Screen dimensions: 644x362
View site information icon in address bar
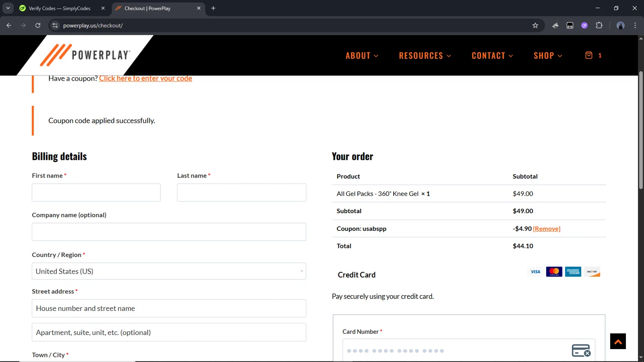[x=55, y=25]
